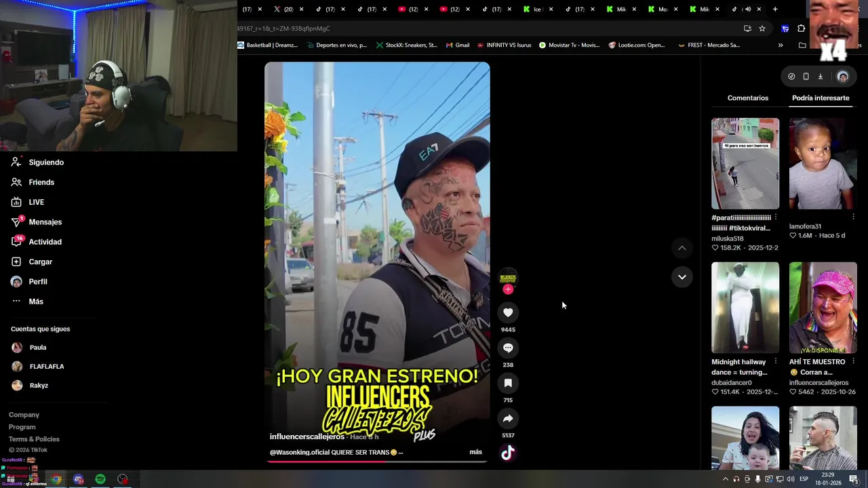Viewport: 868px width, 488px height.
Task: Open the lamofera31 baby video thumbnail
Action: 823,163
